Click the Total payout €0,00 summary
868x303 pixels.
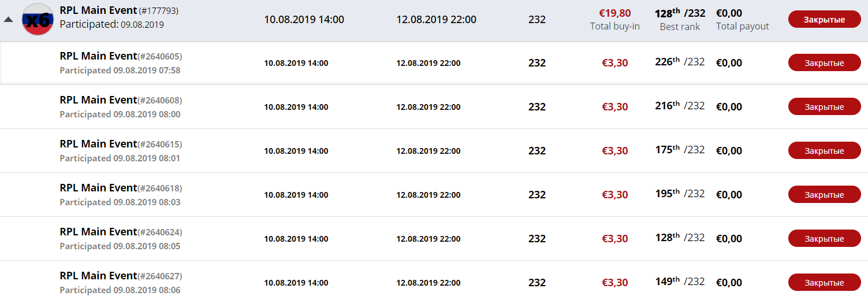tap(743, 19)
